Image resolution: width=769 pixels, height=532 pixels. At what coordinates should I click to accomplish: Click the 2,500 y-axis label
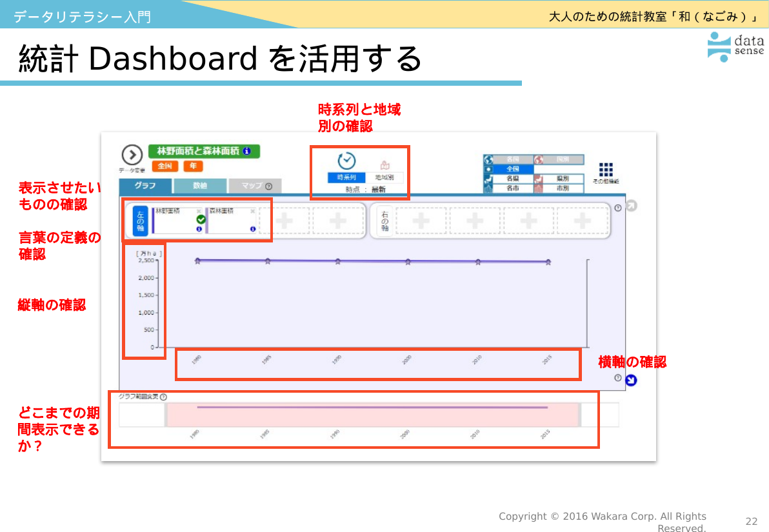pos(146,261)
